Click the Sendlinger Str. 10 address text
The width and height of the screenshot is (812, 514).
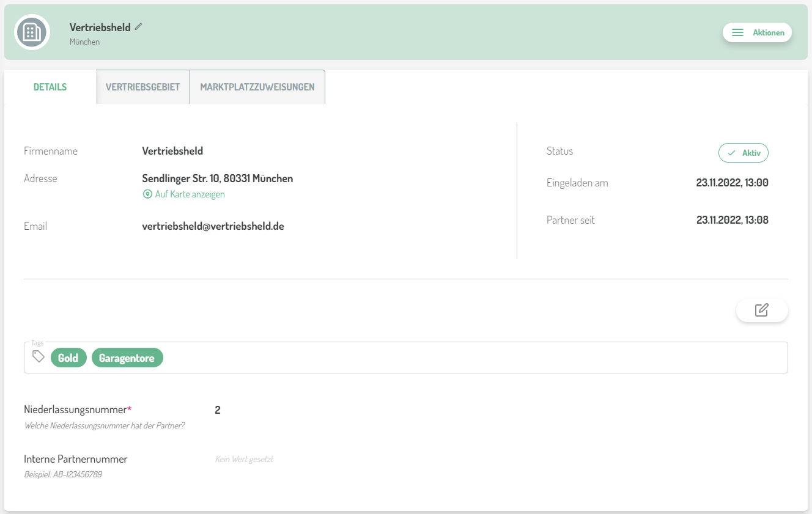[x=217, y=178]
